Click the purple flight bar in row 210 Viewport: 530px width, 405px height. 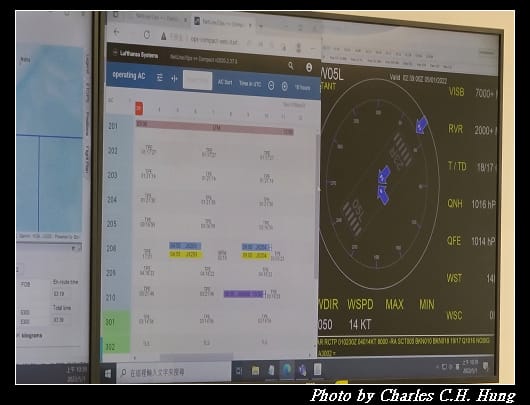243,294
